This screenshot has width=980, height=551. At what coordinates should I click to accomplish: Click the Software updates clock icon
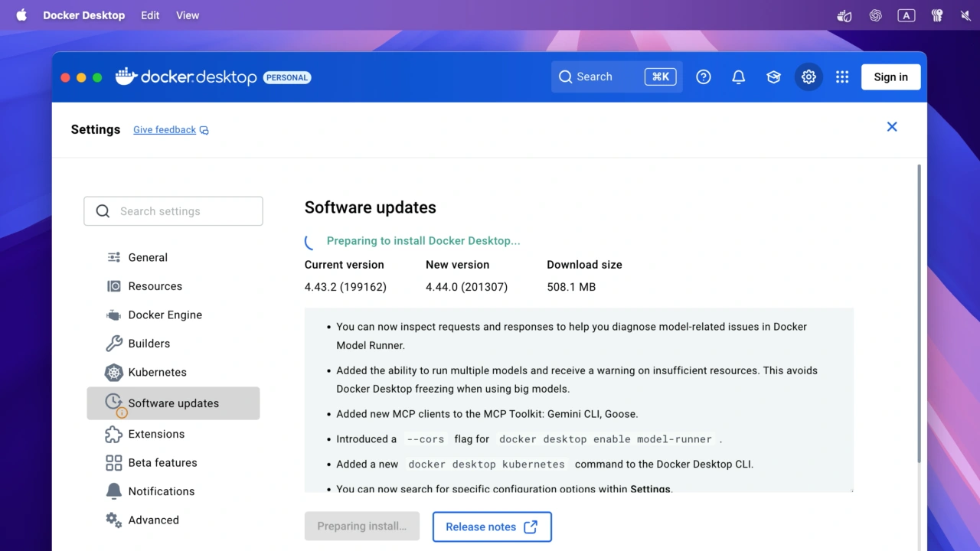point(113,401)
